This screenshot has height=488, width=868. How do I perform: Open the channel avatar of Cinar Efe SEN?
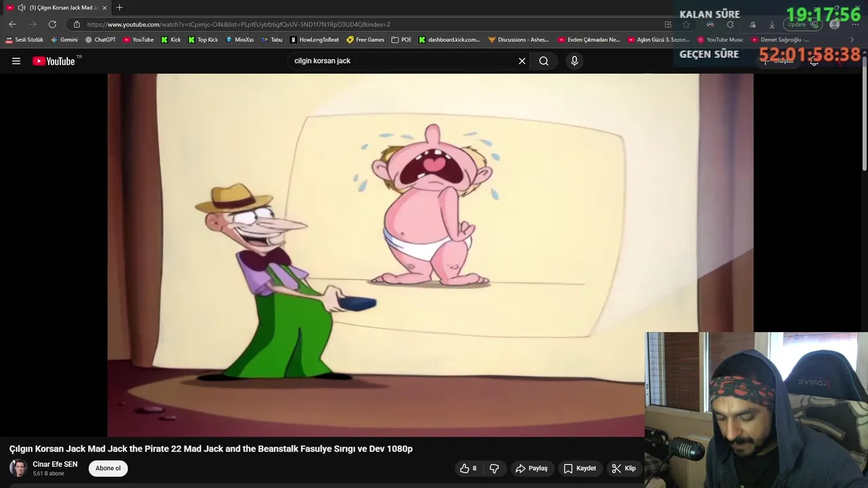[18, 468]
